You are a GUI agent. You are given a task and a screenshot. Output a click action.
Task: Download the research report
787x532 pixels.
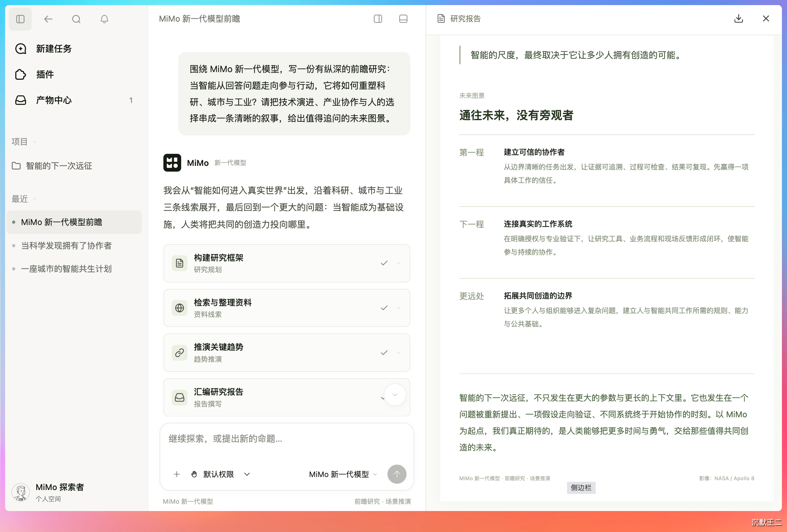click(x=738, y=19)
